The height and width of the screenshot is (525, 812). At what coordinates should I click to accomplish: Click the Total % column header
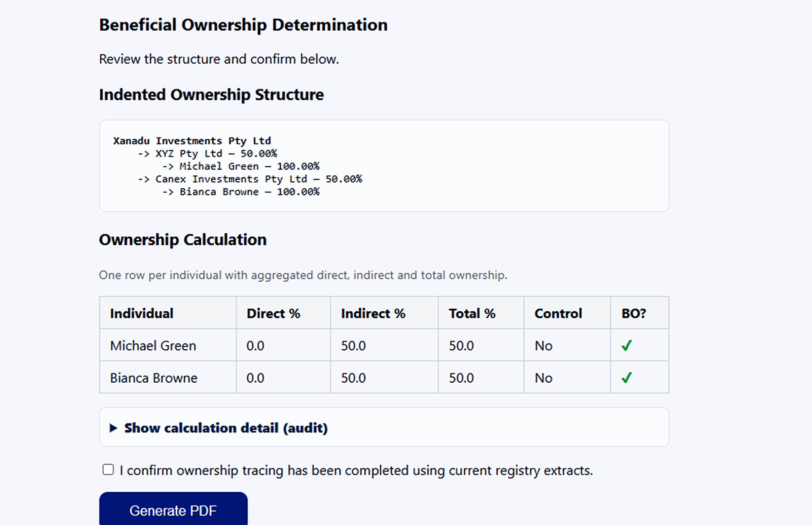click(x=473, y=313)
